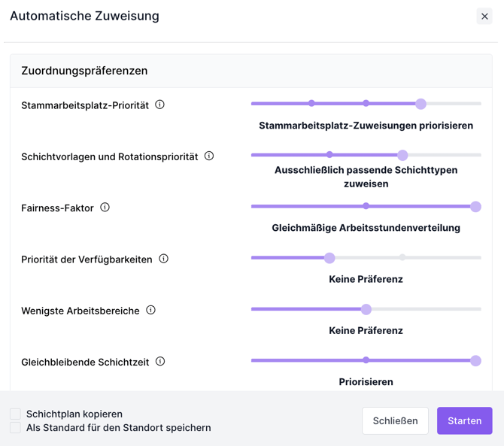Set Fairness-Faktor slider to its middle stop
The width and height of the screenshot is (504, 446).
click(366, 206)
